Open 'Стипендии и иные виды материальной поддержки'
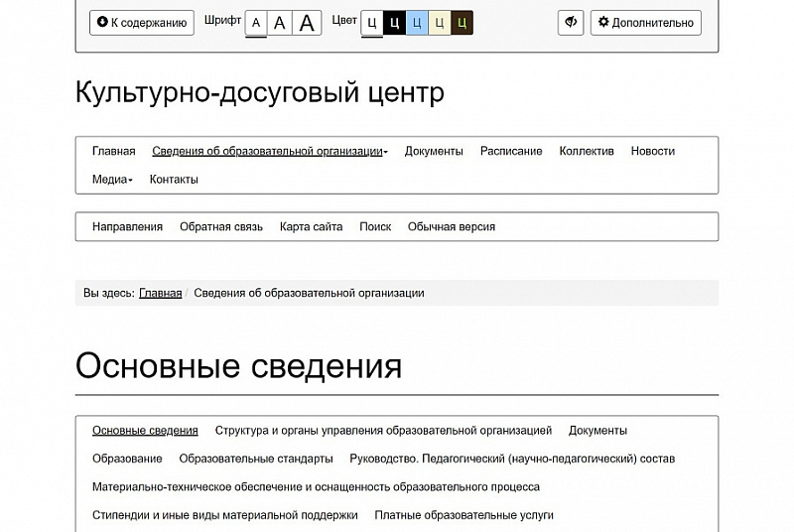Screen dimensions: 794x532 click(x=225, y=515)
